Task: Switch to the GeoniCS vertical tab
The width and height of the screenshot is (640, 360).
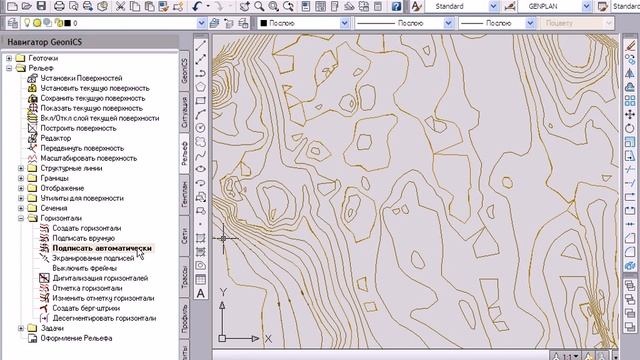Action: (184, 70)
